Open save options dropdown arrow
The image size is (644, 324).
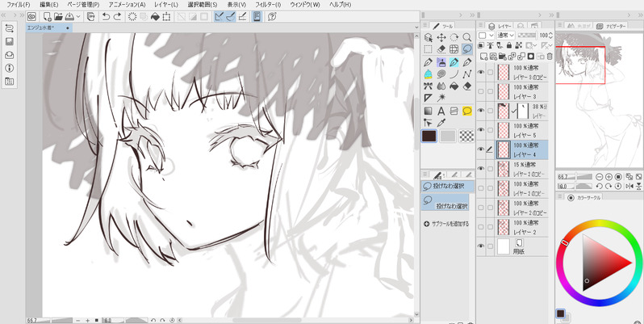(78, 16)
